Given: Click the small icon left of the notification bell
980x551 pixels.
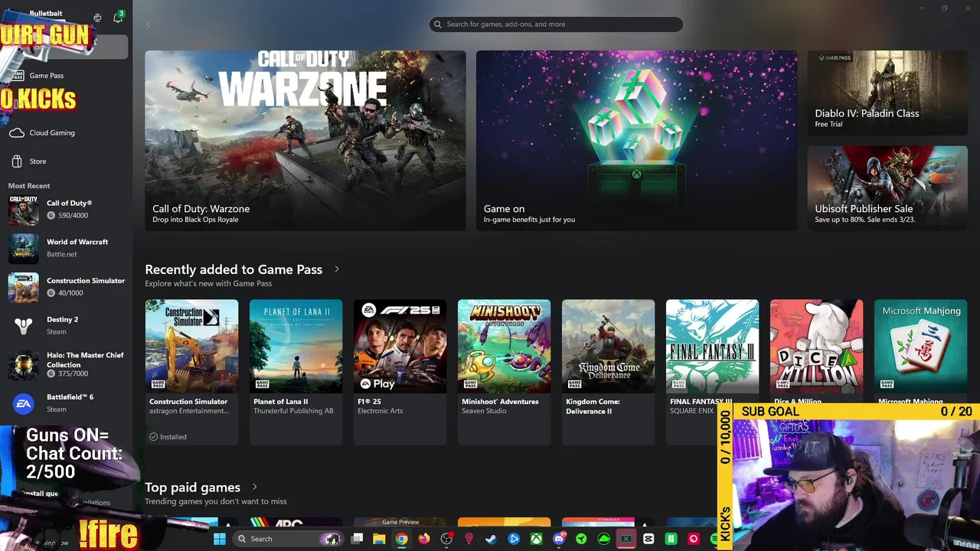Looking at the screenshot, I should pyautogui.click(x=97, y=18).
